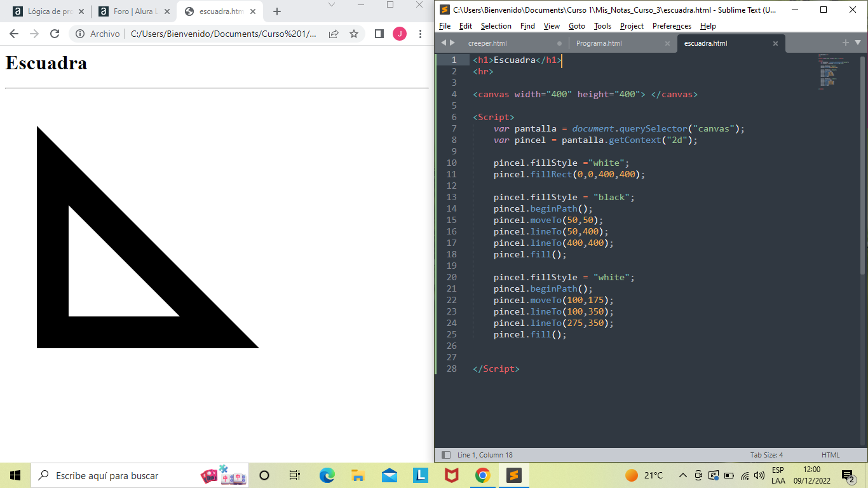
Task: Click closing </Script> tag line
Action: pyautogui.click(x=496, y=369)
